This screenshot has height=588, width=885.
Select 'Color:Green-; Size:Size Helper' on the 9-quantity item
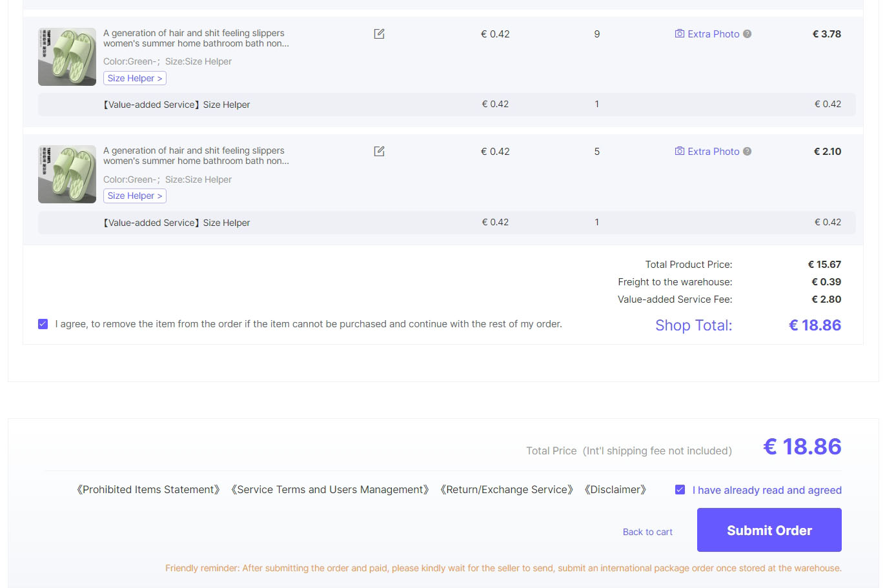(167, 61)
